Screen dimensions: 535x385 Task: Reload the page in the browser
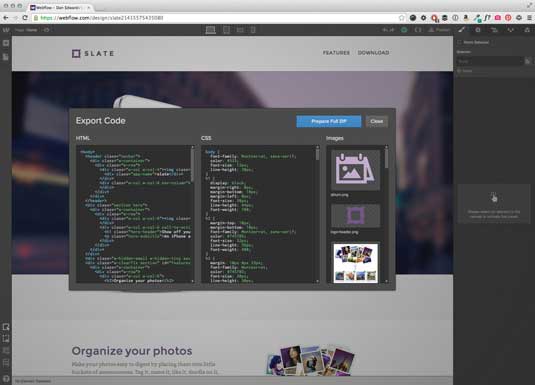click(25, 18)
